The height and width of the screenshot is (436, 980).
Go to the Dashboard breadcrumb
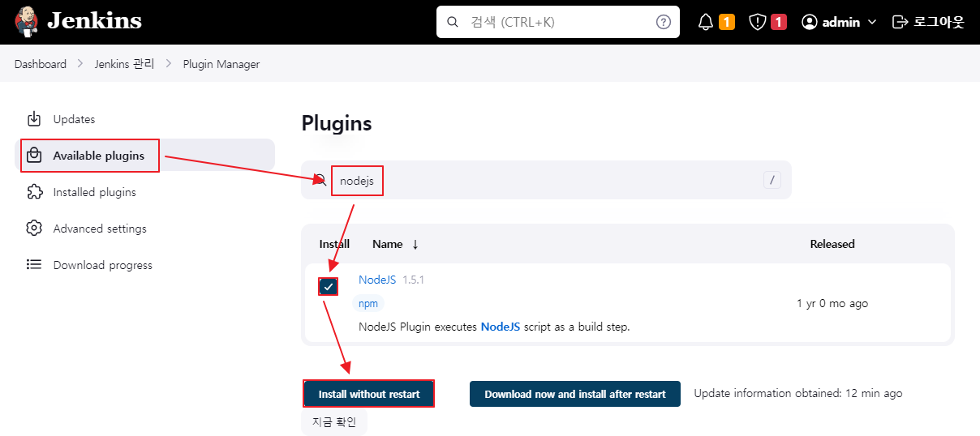pyautogui.click(x=41, y=64)
